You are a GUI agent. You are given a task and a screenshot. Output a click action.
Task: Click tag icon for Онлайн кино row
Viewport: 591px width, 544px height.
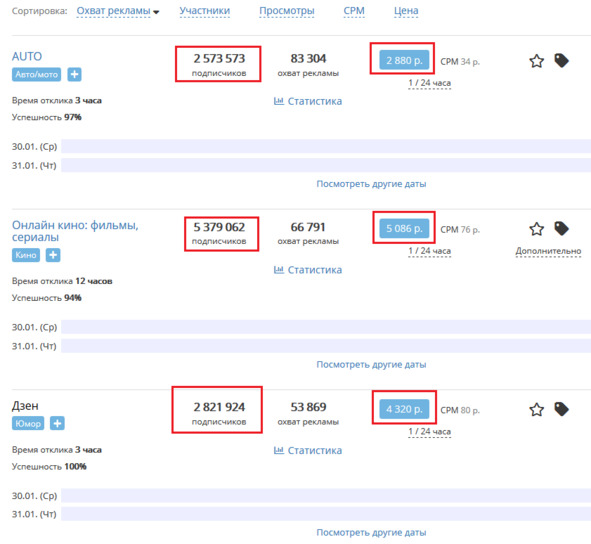click(561, 228)
